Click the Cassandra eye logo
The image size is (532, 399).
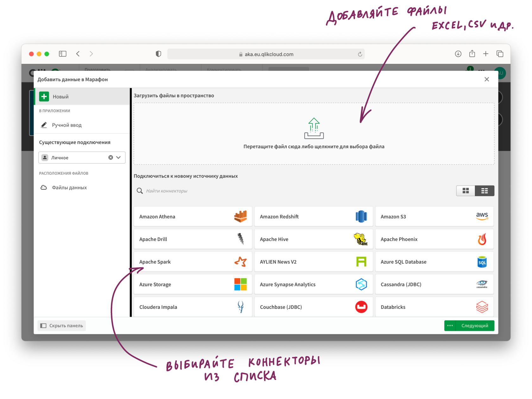tap(482, 284)
